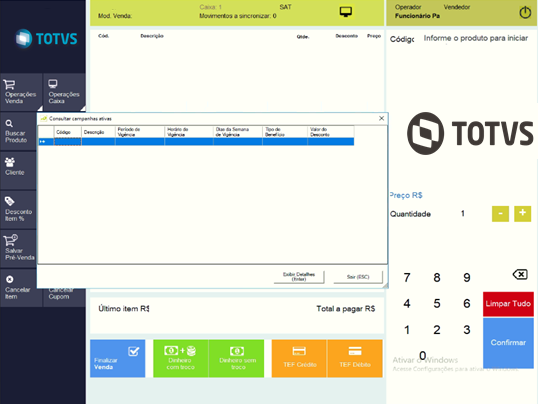This screenshot has width=538, height=404.
Task: Click Cód. column header in sale list
Action: coord(104,36)
